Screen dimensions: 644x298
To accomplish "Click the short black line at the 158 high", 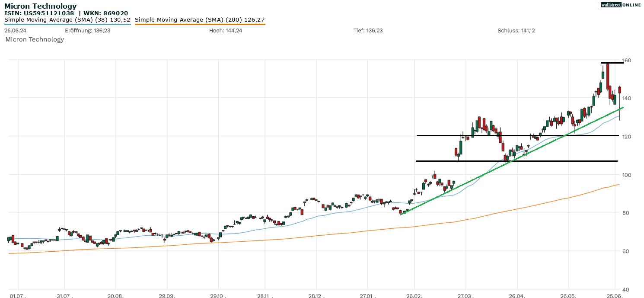I will coord(612,63).
